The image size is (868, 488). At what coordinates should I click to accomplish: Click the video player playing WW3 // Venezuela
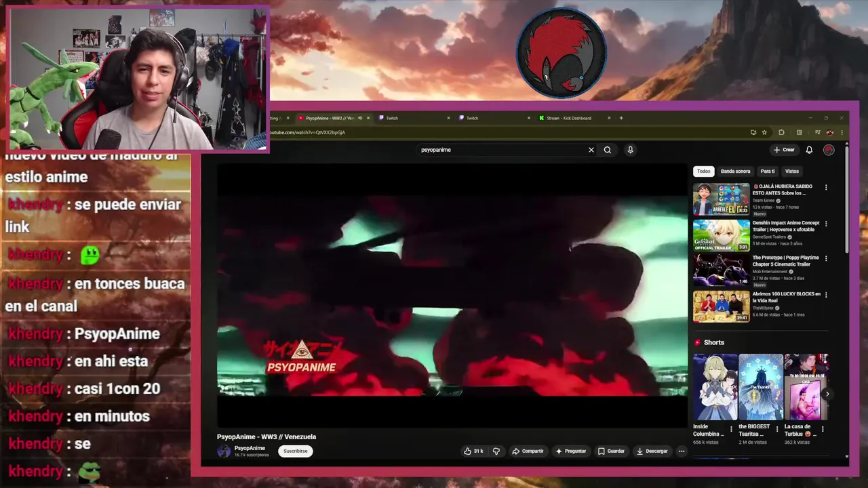coord(452,296)
